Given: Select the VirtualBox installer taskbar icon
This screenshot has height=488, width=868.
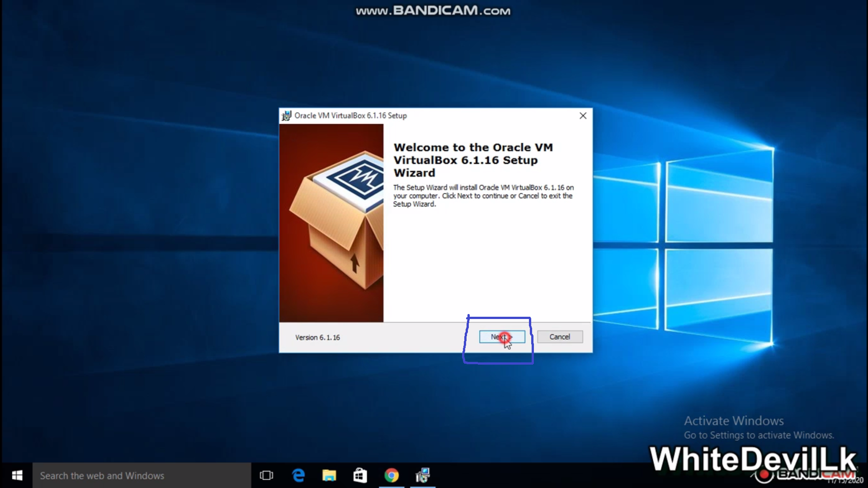Looking at the screenshot, I should [423, 475].
